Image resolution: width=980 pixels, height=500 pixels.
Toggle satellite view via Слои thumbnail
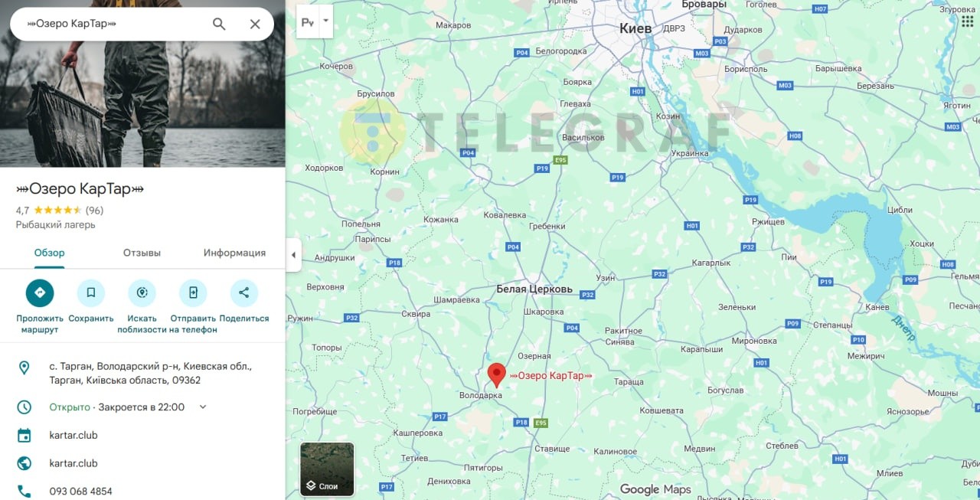click(x=327, y=469)
